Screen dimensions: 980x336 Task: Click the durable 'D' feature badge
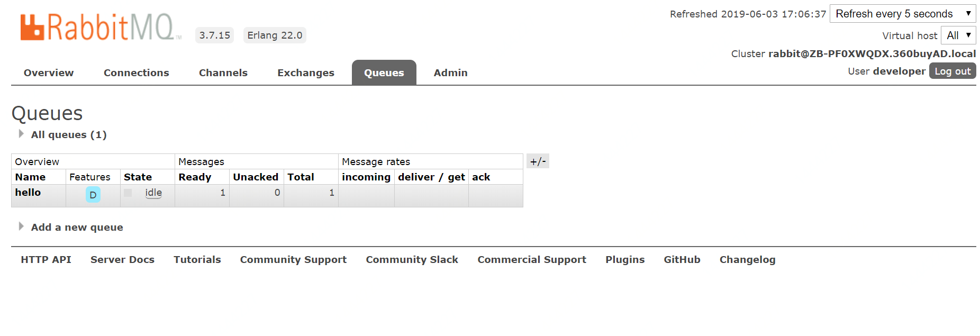click(93, 195)
